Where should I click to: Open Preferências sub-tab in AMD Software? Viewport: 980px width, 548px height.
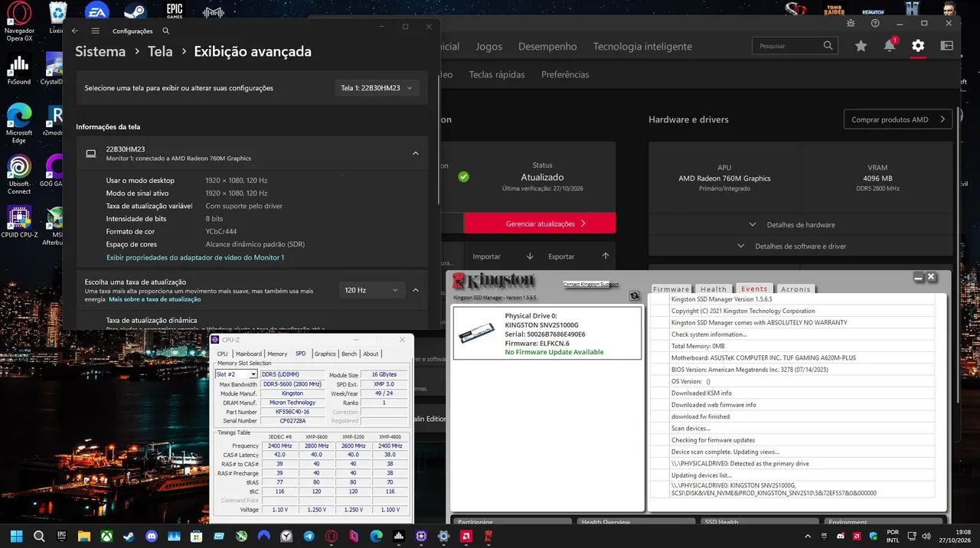coord(565,75)
